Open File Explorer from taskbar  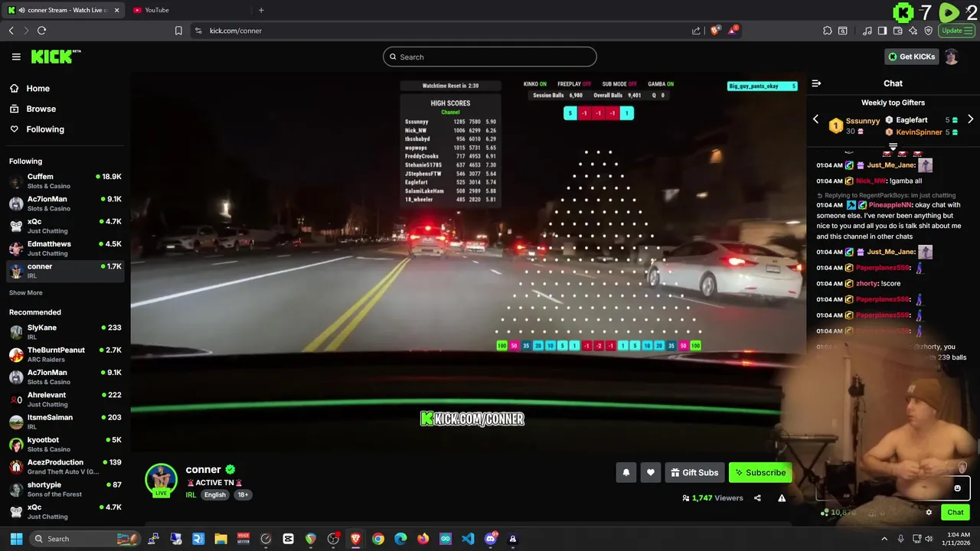[x=220, y=539]
